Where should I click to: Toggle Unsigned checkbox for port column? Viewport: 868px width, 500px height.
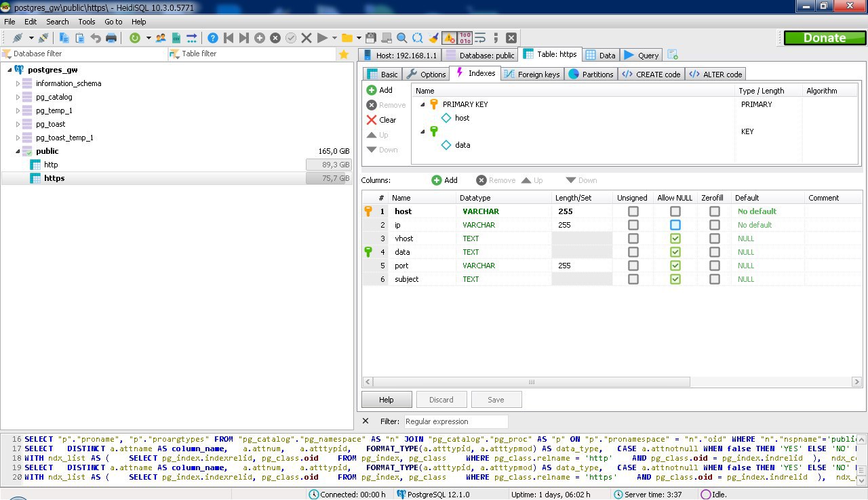633,266
